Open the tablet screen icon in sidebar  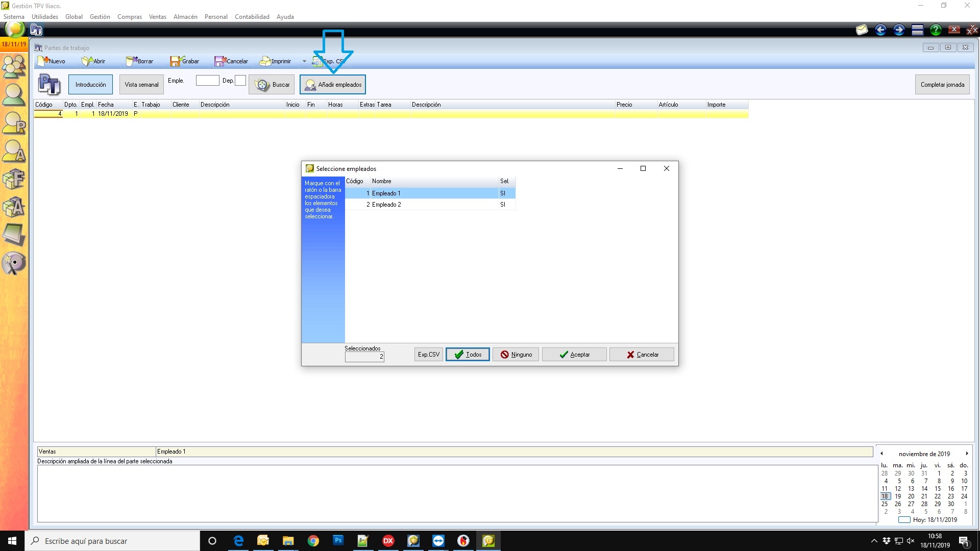pyautogui.click(x=14, y=235)
